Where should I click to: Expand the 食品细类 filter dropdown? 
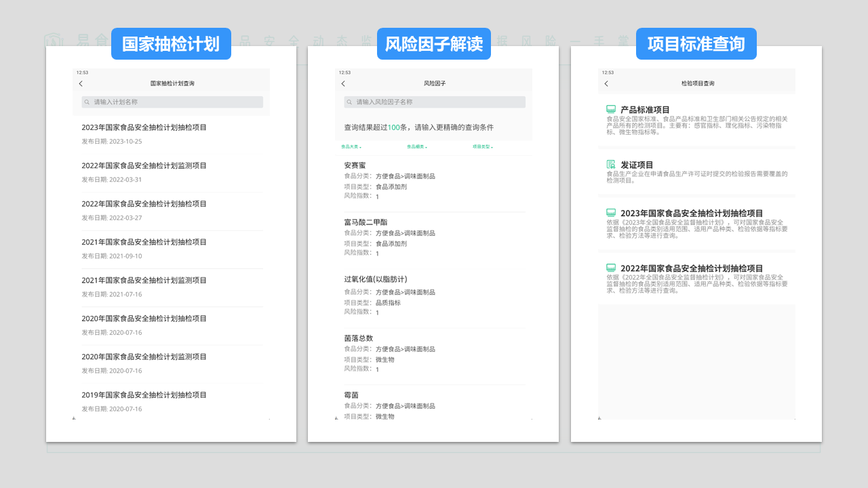click(417, 146)
